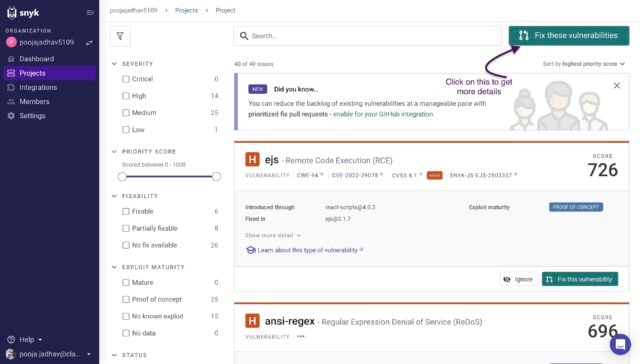Click the search magnifier icon
Screen dimensions: 640x364
pos(244,36)
